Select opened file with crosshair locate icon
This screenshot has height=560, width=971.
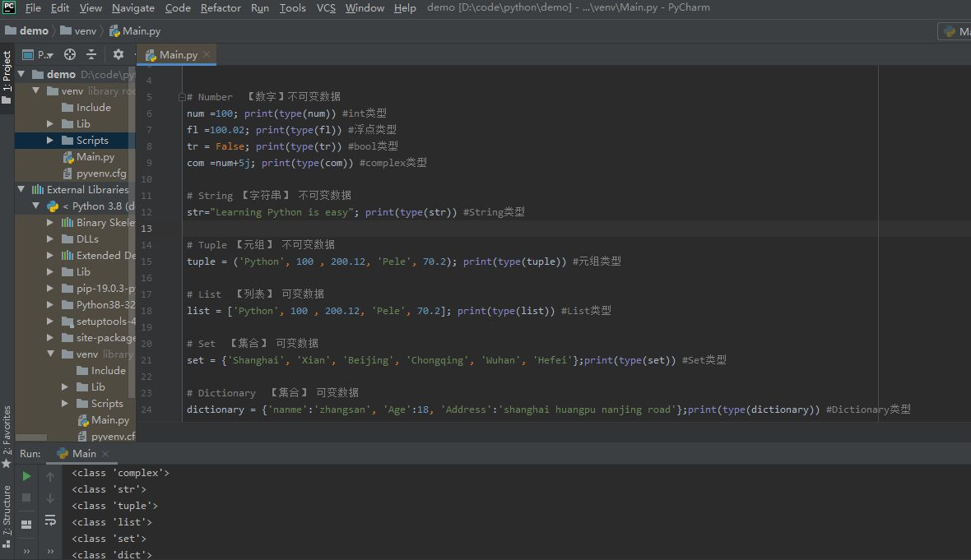tap(71, 53)
